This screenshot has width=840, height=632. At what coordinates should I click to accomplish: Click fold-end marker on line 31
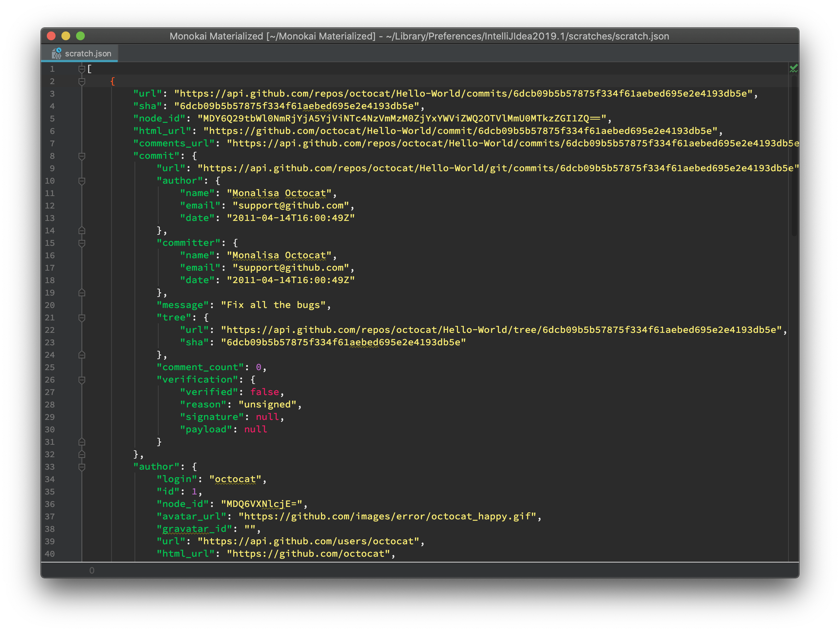[x=82, y=442]
